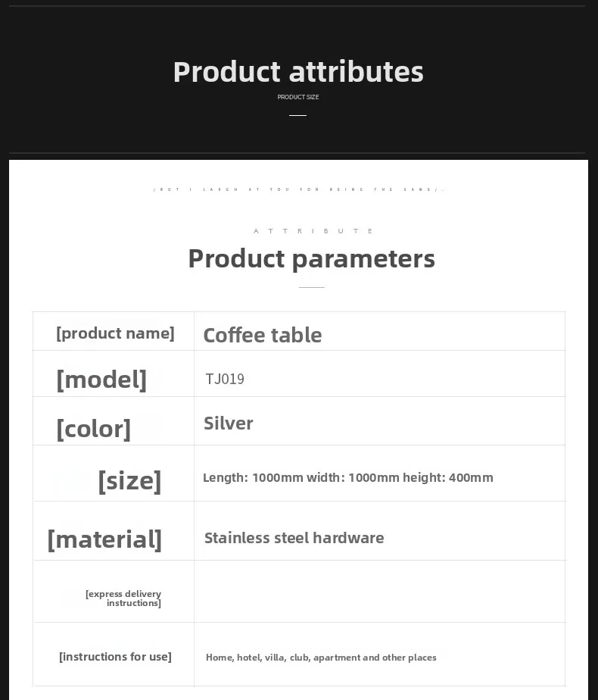Click the [instructions for use] label
This screenshot has height=700, width=598.
click(115, 657)
